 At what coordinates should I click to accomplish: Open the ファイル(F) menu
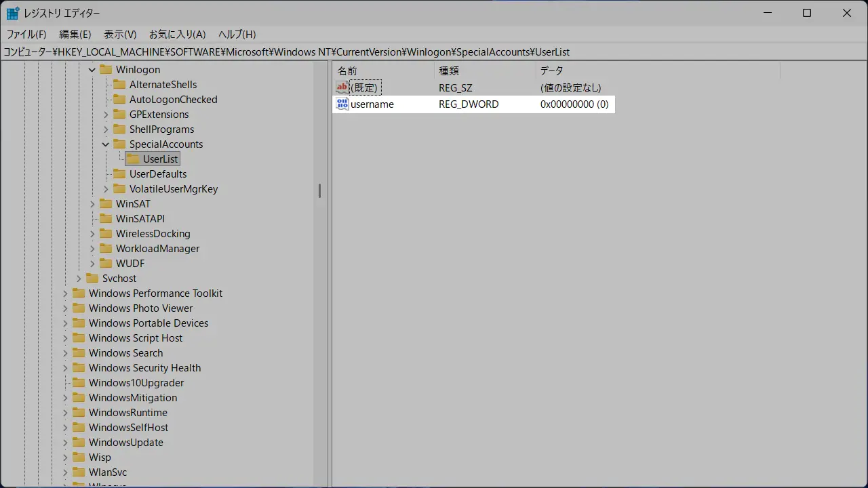26,34
